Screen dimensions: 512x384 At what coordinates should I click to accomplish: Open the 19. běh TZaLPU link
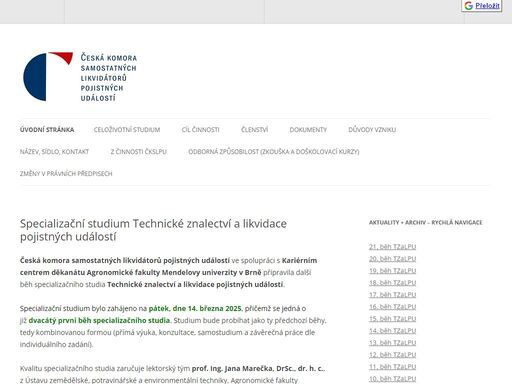click(392, 271)
